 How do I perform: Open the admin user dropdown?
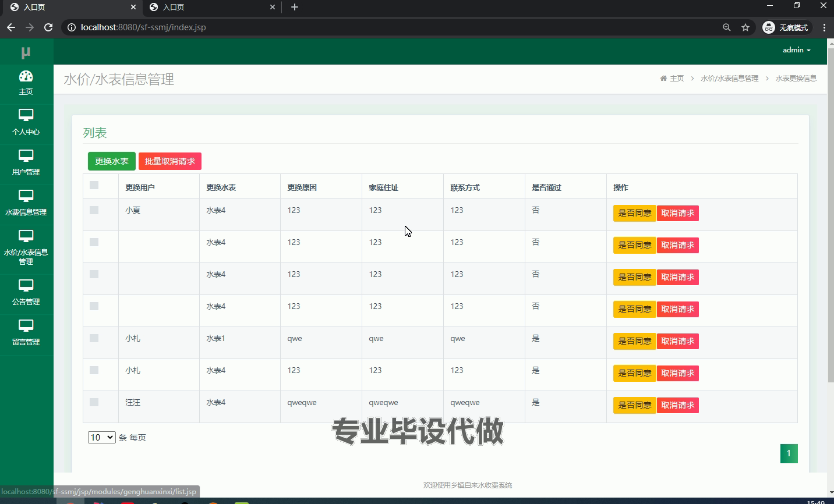click(796, 50)
